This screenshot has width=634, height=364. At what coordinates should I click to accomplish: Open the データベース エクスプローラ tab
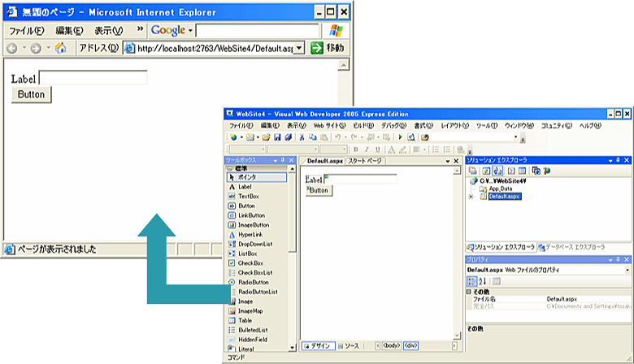click(571, 247)
